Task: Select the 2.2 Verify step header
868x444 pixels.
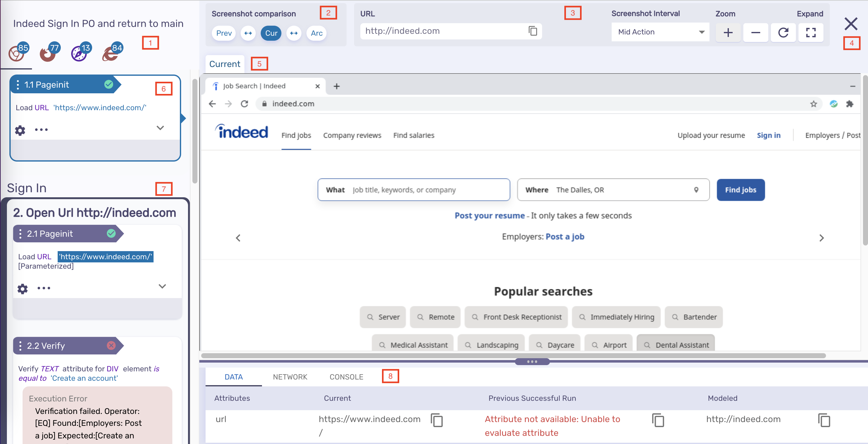Action: tap(68, 346)
